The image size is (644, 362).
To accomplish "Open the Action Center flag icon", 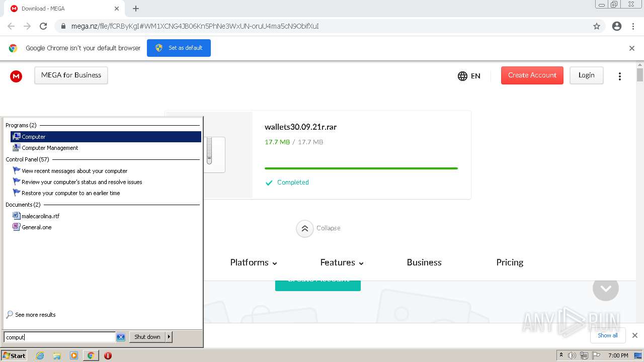I will pyautogui.click(x=596, y=355).
